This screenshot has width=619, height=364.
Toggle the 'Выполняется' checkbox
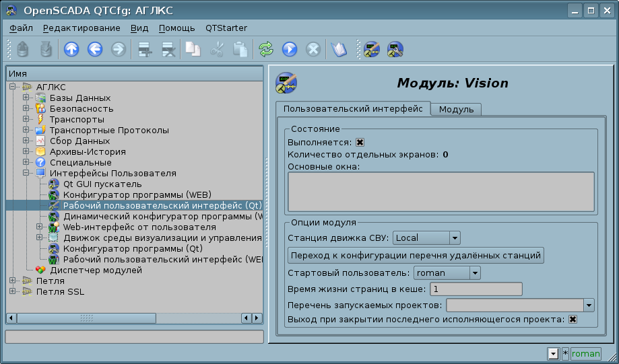pos(360,143)
